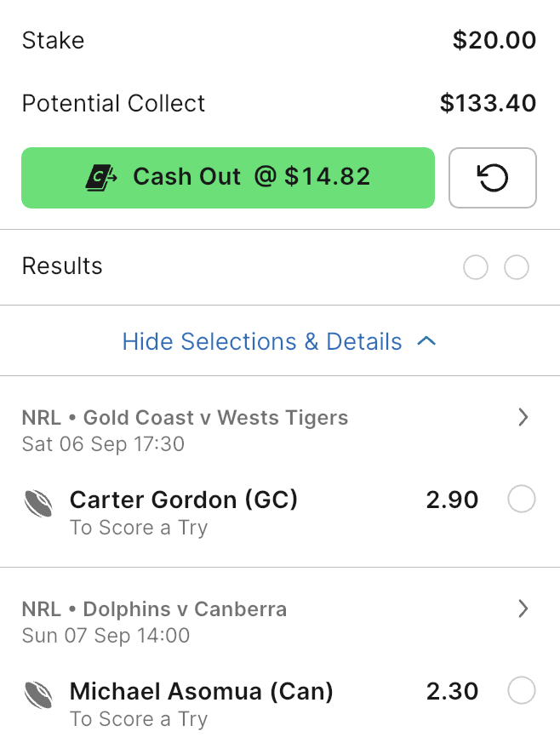Click the Carter Gordon result circle

(522, 499)
